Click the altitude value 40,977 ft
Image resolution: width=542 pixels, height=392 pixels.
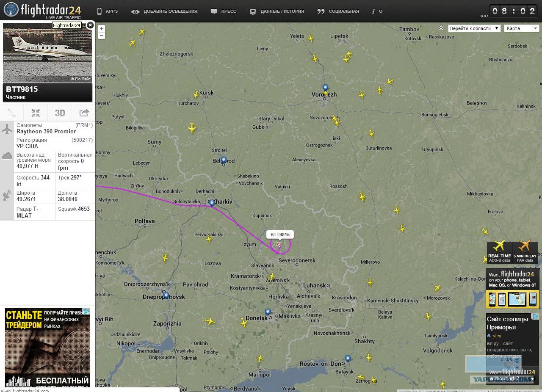coord(27,166)
